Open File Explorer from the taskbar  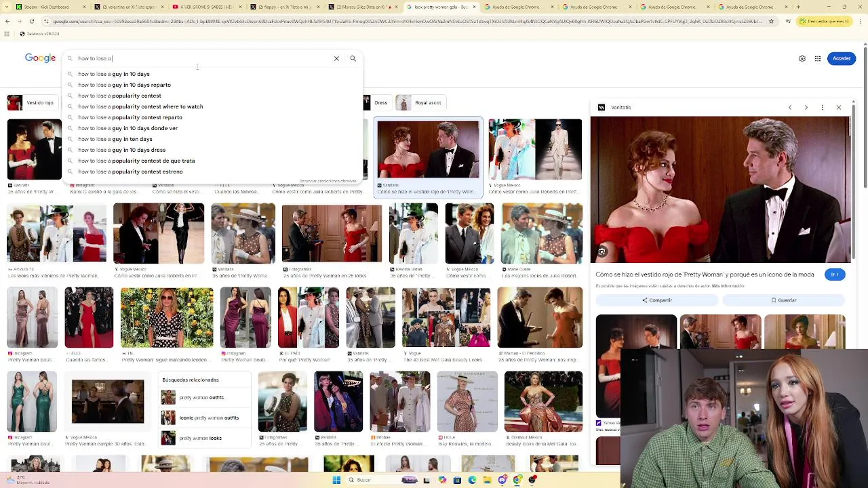[x=487, y=480]
